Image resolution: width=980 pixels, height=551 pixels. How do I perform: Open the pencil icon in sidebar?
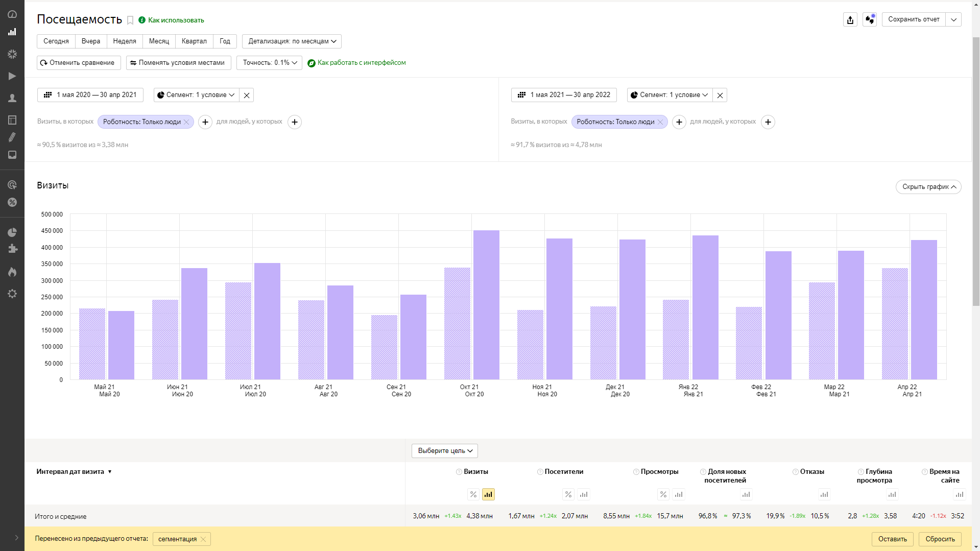(12, 137)
